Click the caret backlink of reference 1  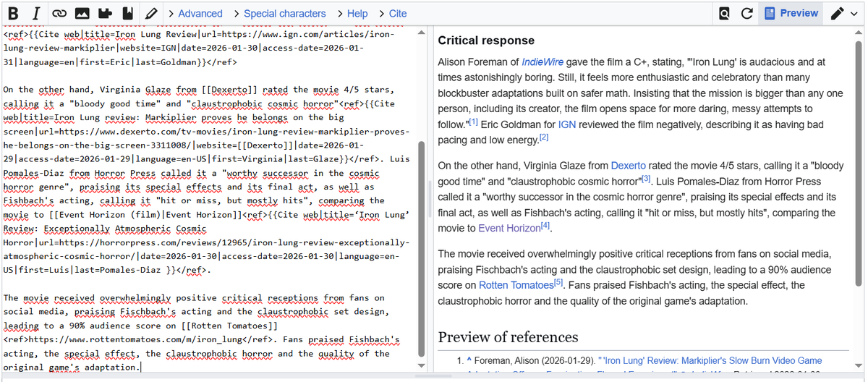(469, 360)
